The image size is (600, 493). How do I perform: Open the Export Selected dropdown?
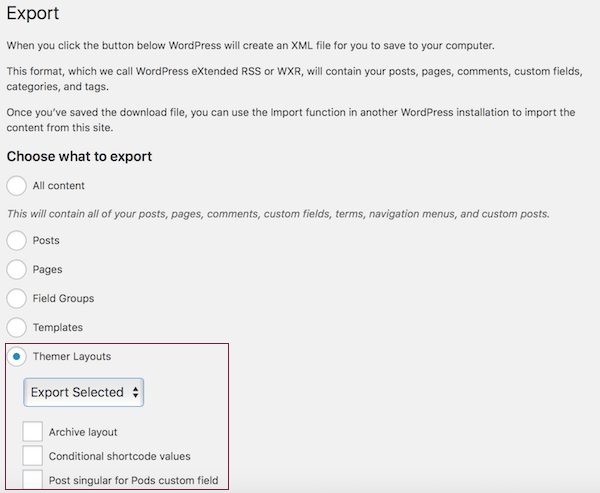pos(83,392)
